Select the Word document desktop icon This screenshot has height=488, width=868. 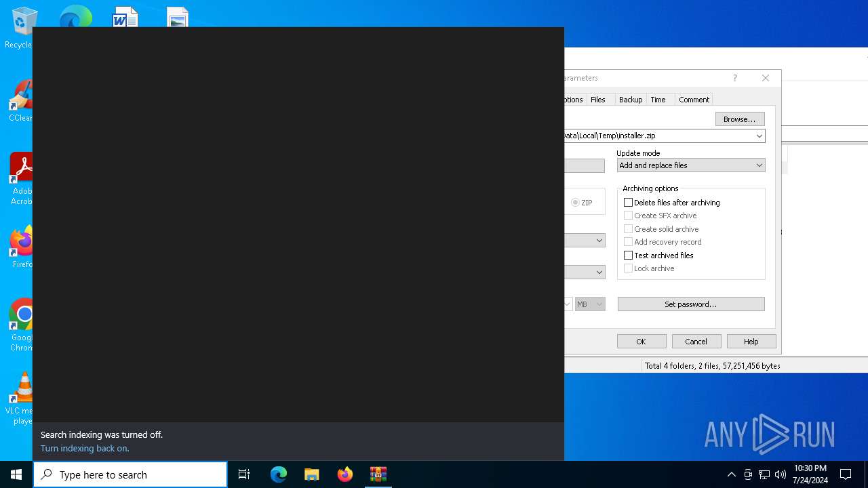(125, 18)
